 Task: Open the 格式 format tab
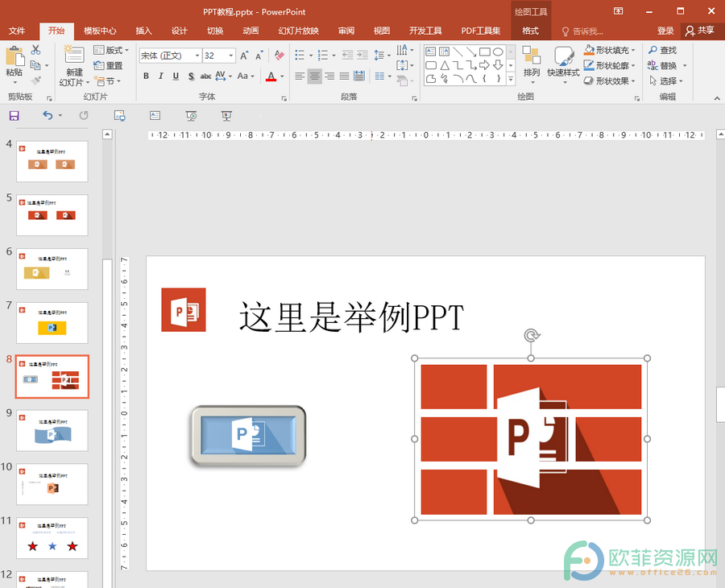tap(530, 31)
